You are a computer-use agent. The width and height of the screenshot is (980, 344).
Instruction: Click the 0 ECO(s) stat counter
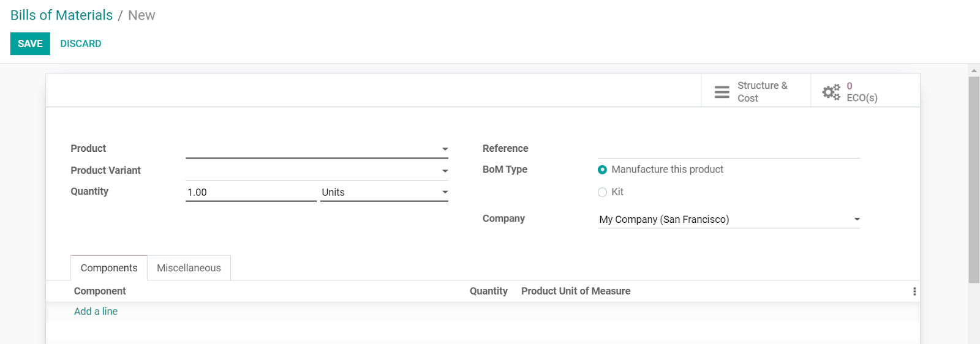[x=865, y=91]
